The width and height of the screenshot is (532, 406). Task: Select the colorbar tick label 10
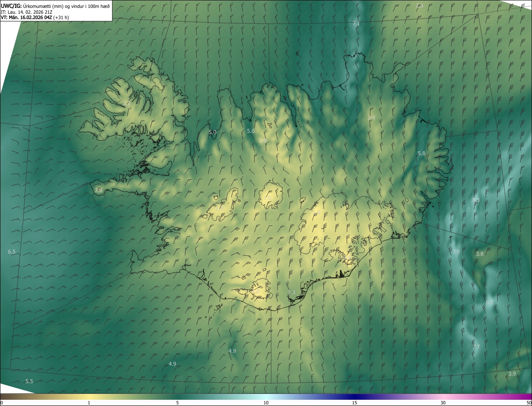pos(266,403)
